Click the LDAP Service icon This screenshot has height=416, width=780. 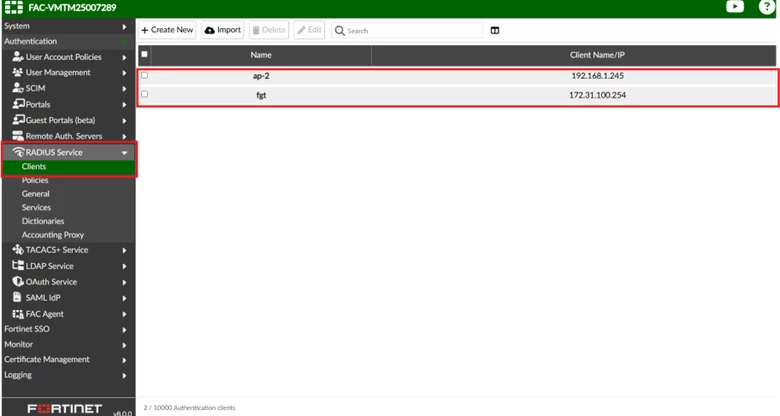pyautogui.click(x=18, y=266)
